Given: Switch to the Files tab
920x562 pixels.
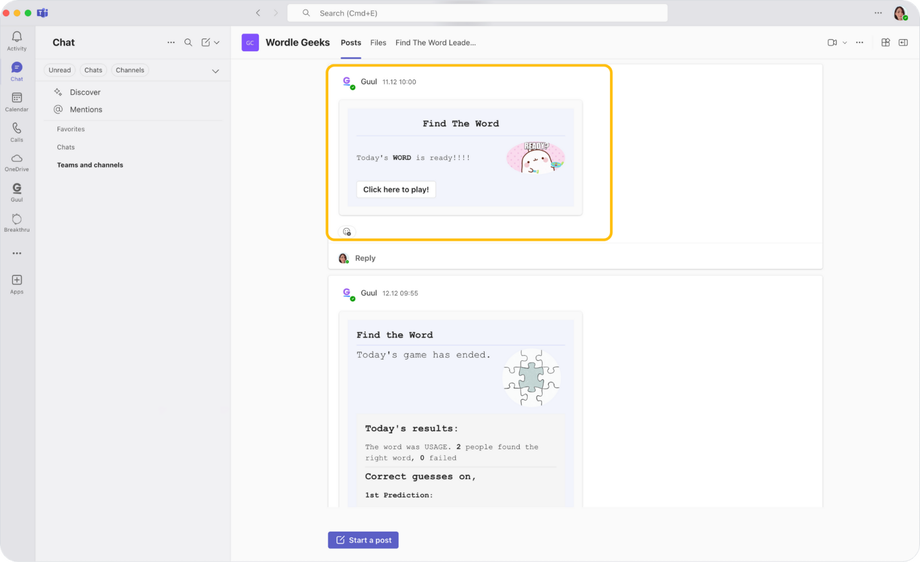Looking at the screenshot, I should pyautogui.click(x=378, y=43).
